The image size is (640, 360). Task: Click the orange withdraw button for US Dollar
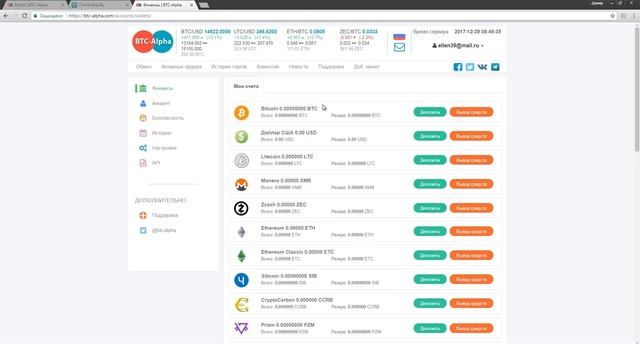pyautogui.click(x=471, y=136)
